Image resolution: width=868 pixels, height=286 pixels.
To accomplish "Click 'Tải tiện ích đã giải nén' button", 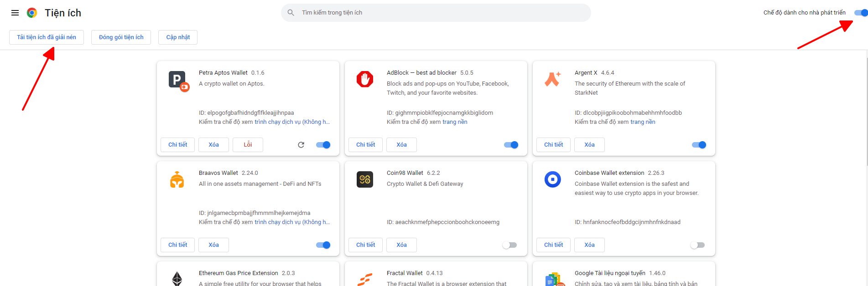I will click(47, 37).
